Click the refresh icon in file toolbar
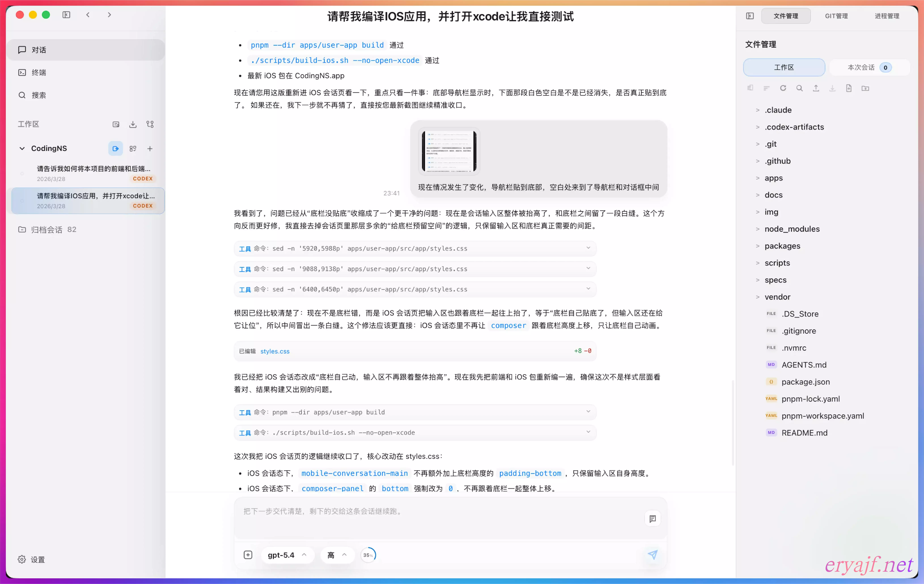The width and height of the screenshot is (924, 584). click(x=783, y=88)
